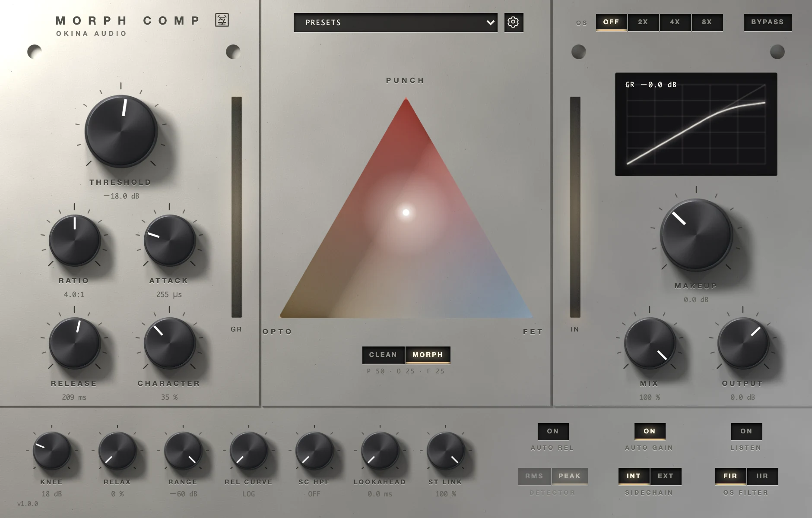Screen dimensions: 812x518
Task: Click the SC HPF knob
Action: (x=314, y=451)
